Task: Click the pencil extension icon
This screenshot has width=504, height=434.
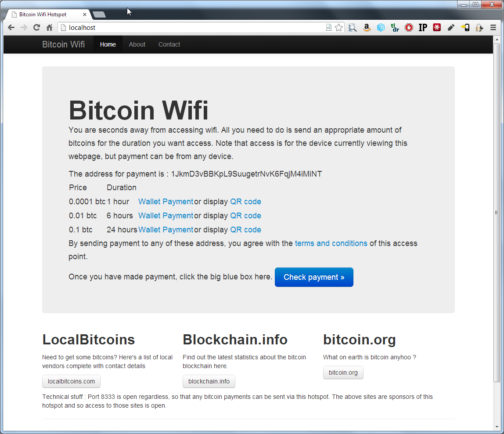Action: (x=451, y=27)
